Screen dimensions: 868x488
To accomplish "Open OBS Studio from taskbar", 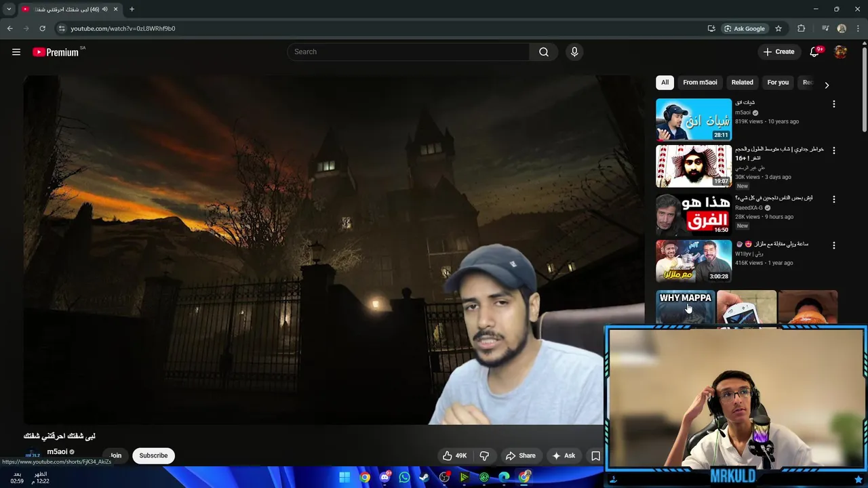I will pyautogui.click(x=444, y=477).
